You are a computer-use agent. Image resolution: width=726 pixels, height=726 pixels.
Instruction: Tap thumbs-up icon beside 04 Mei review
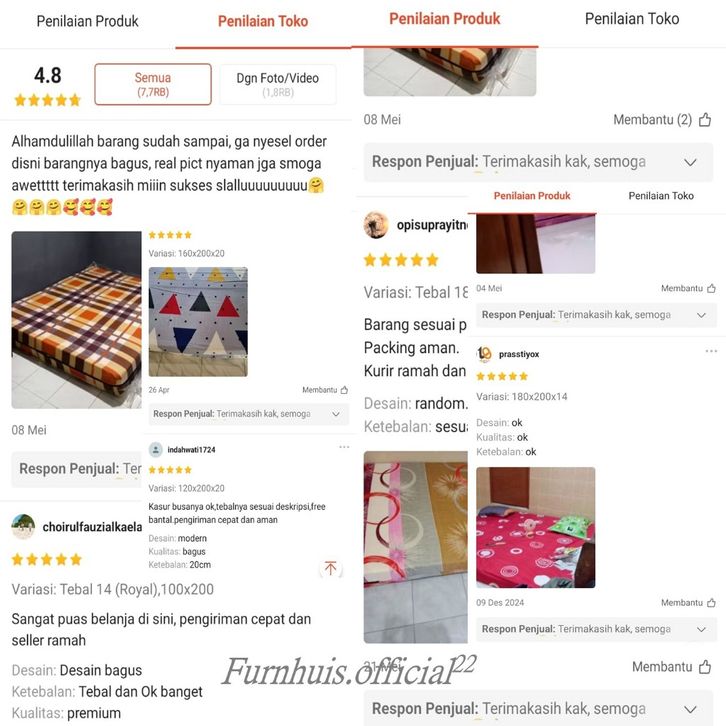pyautogui.click(x=711, y=288)
